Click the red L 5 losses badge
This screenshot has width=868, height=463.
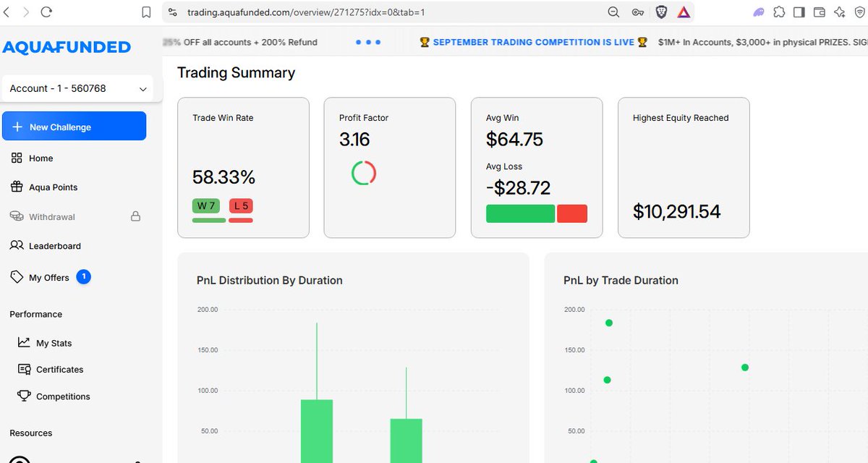coord(241,205)
